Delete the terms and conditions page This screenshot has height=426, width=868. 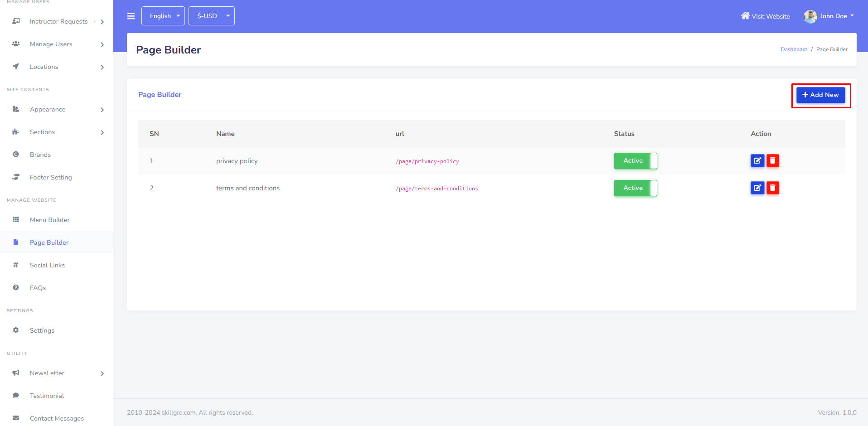(x=773, y=188)
